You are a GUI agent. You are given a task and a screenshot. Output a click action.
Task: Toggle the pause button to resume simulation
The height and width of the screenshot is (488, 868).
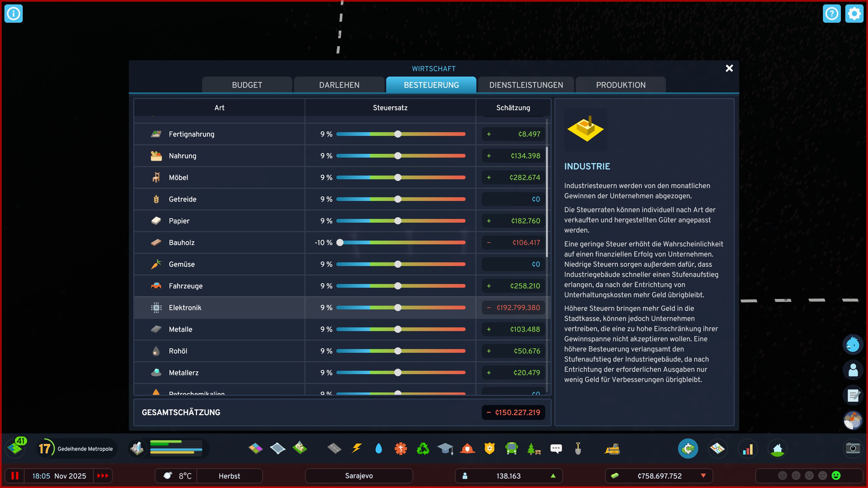coord(15,476)
